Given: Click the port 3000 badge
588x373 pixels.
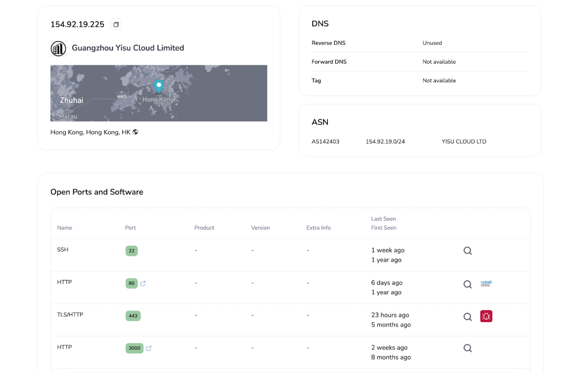Looking at the screenshot, I should coord(135,348).
